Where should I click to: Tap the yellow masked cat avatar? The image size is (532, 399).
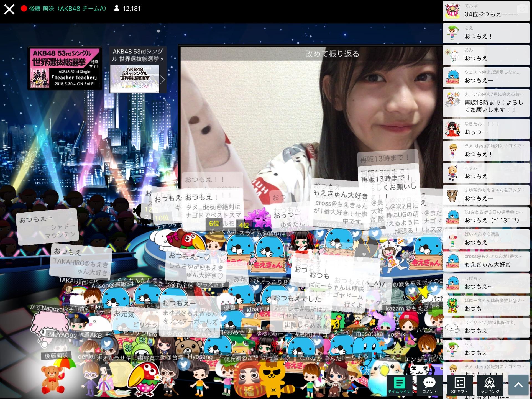(x=272, y=380)
